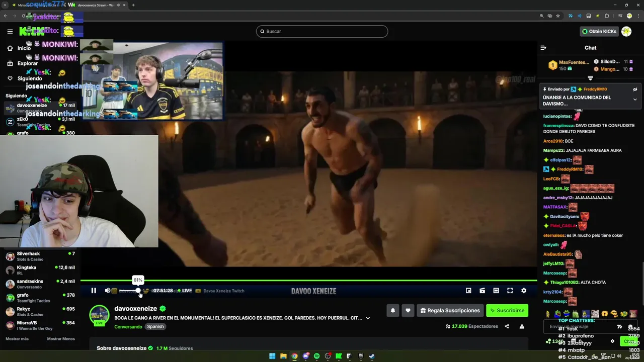
Task: Click FreddyRM10 in pinned message
Action: click(x=595, y=89)
